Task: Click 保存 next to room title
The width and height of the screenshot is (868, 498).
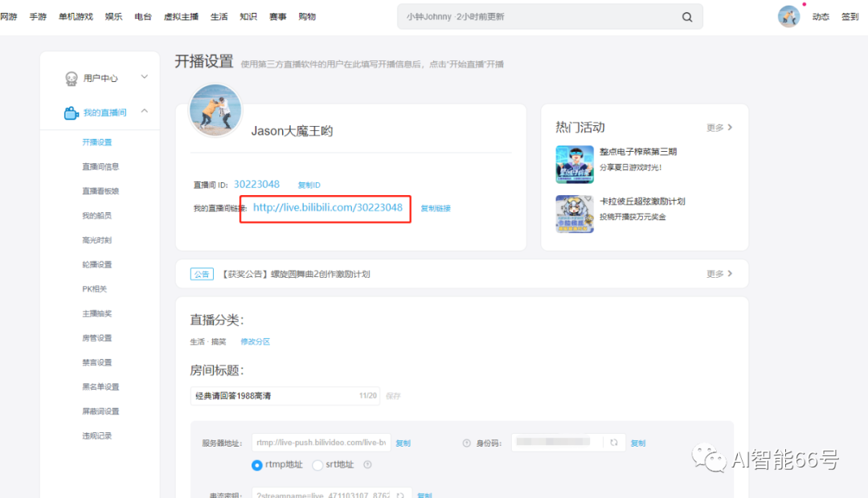Action: [x=393, y=396]
